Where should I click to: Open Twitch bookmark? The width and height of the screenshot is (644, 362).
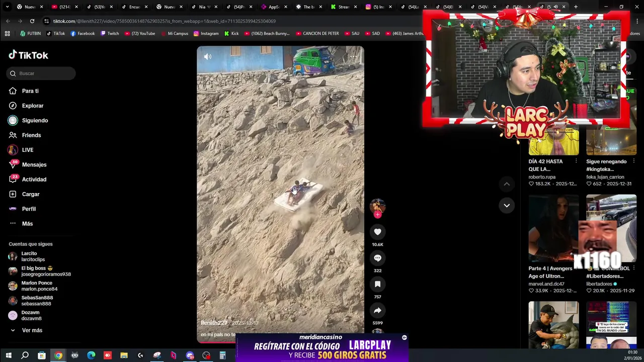(x=110, y=34)
